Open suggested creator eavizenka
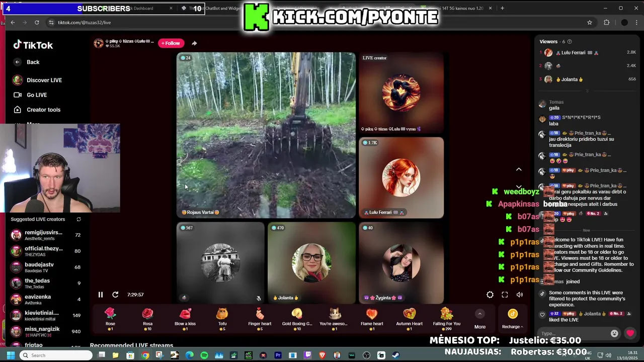The width and height of the screenshot is (644, 362). click(x=45, y=299)
